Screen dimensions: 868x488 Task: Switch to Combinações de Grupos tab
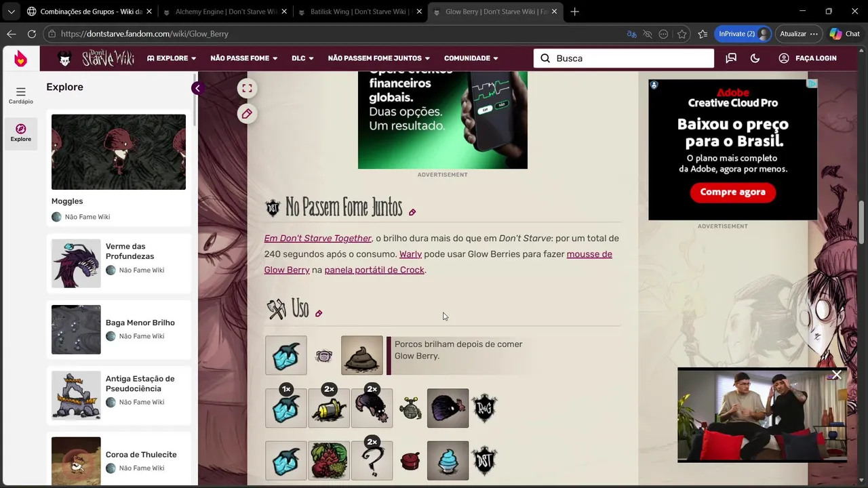(88, 12)
